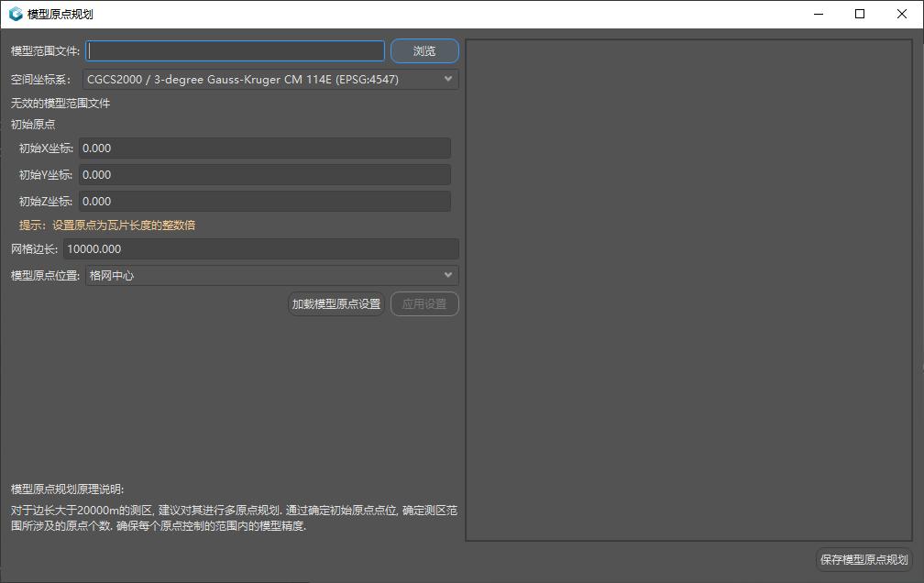The width and height of the screenshot is (924, 583).
Task: Click the 初始X坐标 input field
Action: coord(265,148)
